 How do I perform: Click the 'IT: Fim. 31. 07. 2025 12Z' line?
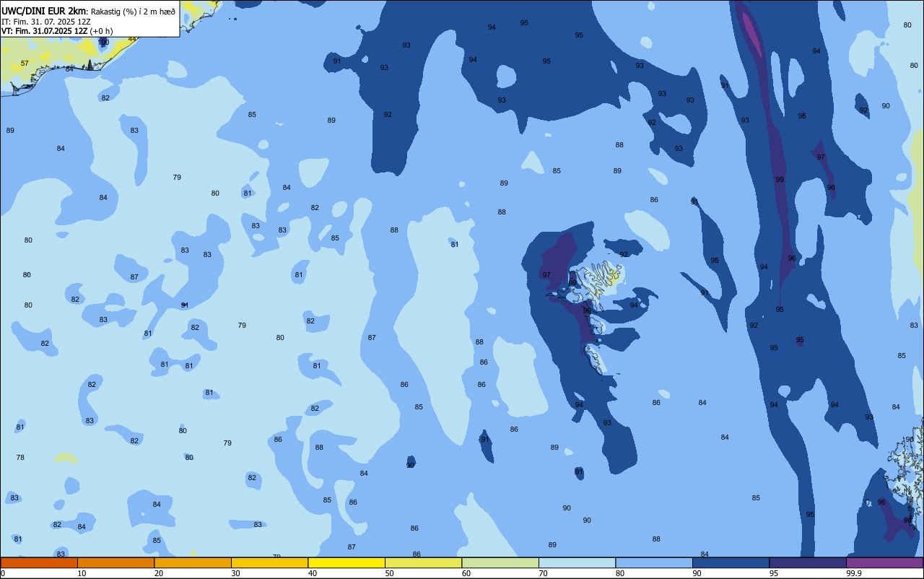pyautogui.click(x=45, y=21)
